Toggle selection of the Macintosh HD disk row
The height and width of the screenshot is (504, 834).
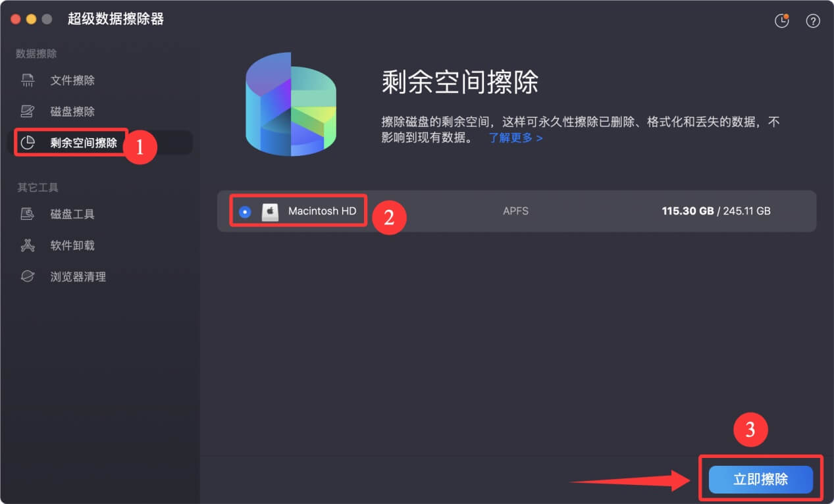pyautogui.click(x=461, y=211)
